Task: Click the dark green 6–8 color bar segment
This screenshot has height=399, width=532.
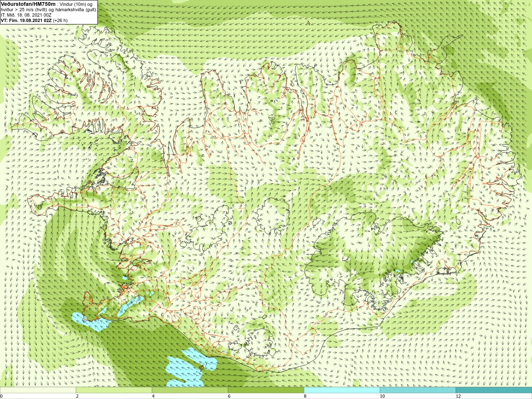Action: 266,390
